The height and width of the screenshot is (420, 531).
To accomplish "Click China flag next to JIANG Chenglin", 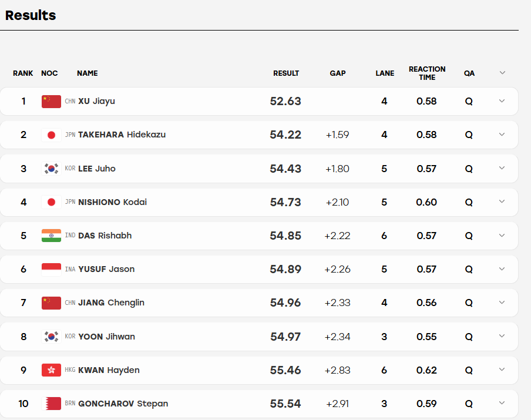I will point(51,303).
